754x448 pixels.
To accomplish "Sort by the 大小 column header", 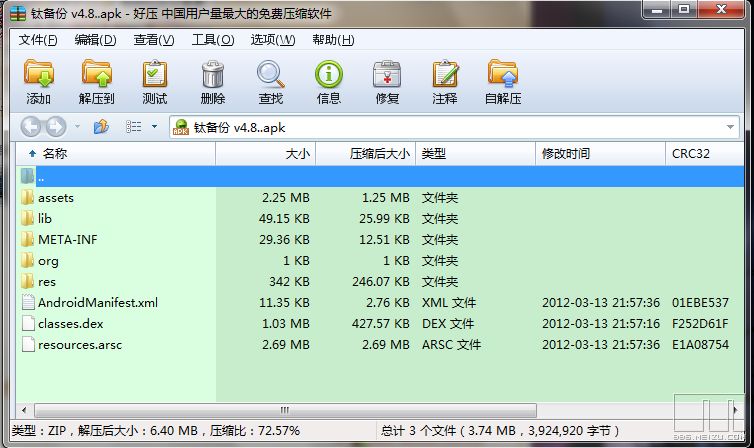I will click(x=265, y=154).
